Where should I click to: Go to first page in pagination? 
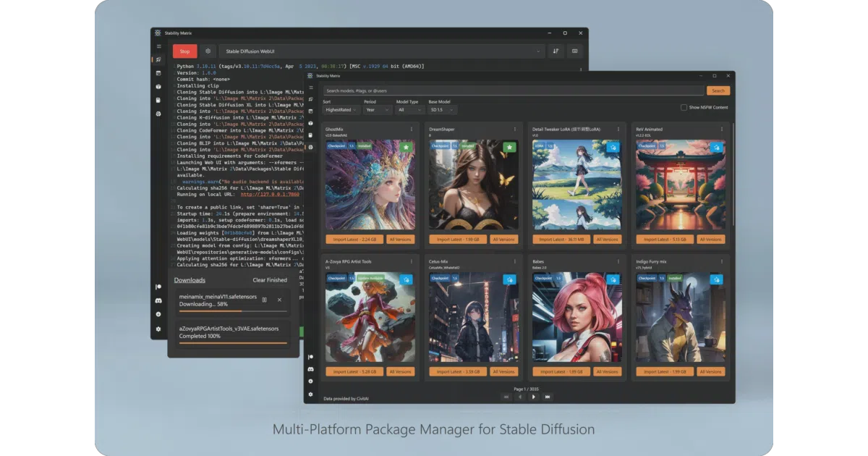(x=506, y=397)
